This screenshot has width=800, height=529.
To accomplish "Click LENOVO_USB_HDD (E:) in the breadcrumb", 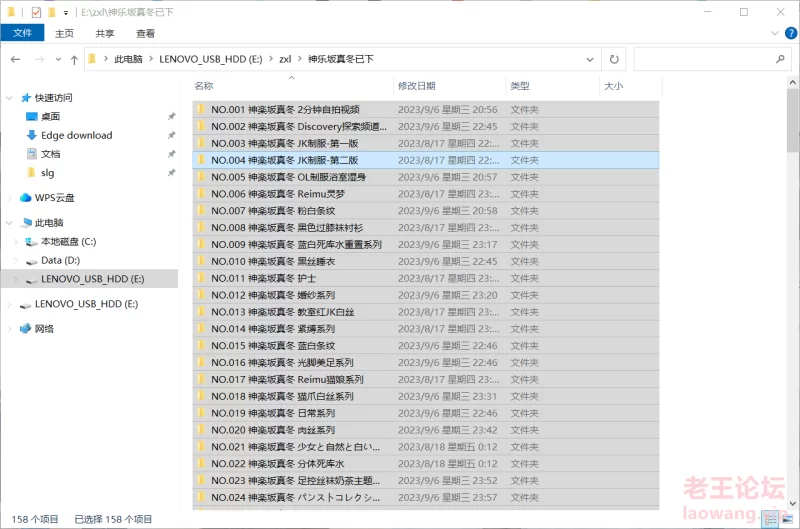I will [211, 59].
